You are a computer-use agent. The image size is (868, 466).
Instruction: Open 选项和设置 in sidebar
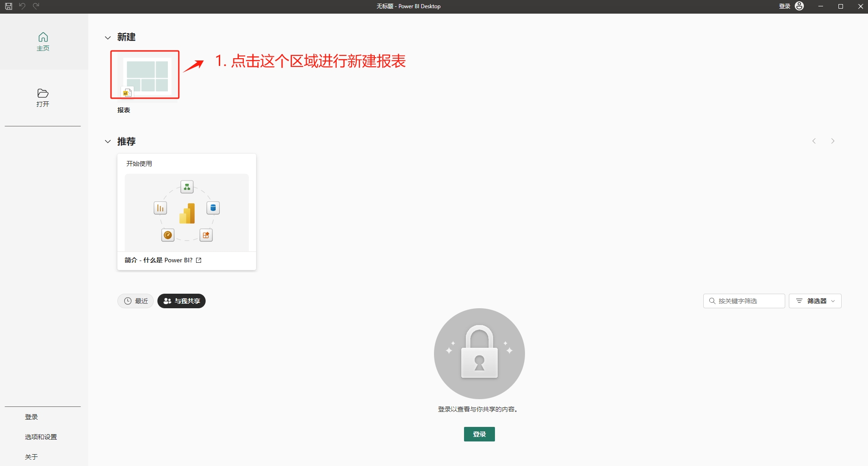click(x=41, y=437)
